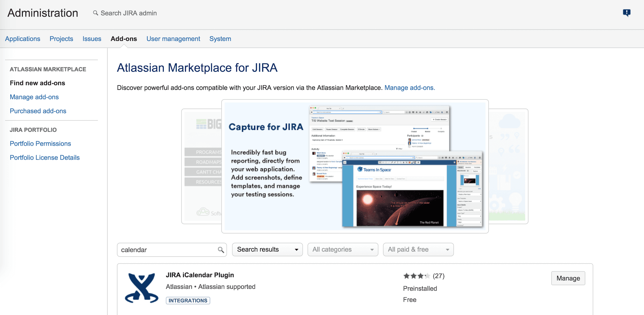Viewport: 644px width, 315px height.
Task: Select the Projects tab
Action: tap(61, 39)
